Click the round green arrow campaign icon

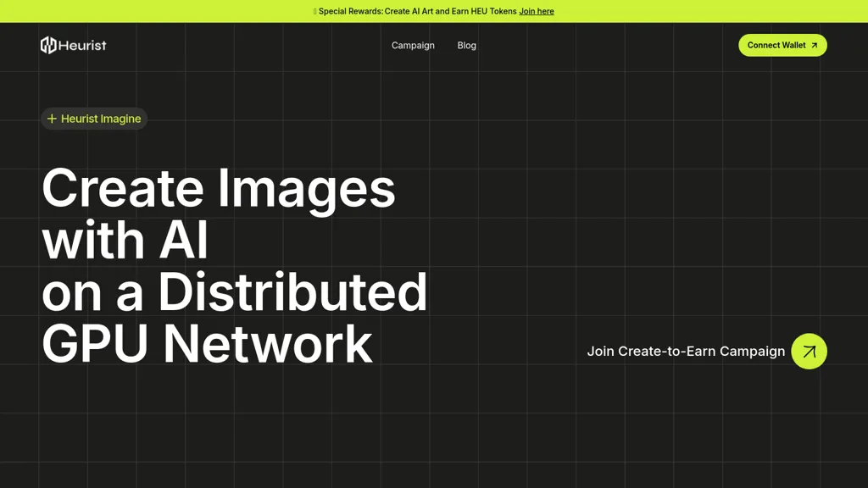809,352
